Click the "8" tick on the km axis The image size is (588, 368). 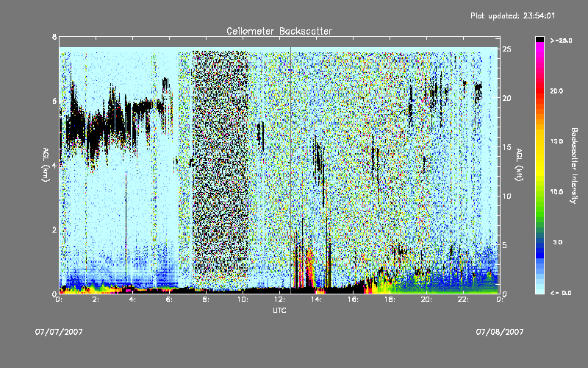54,37
